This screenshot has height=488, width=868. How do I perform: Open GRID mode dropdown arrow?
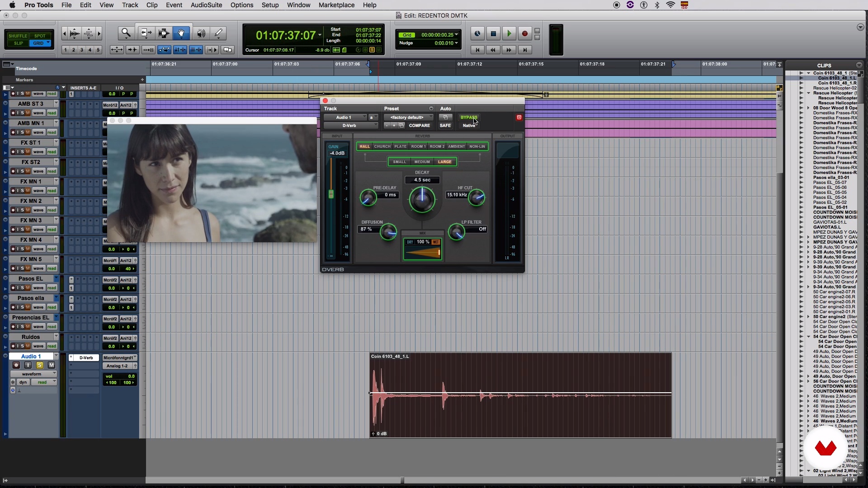48,43
